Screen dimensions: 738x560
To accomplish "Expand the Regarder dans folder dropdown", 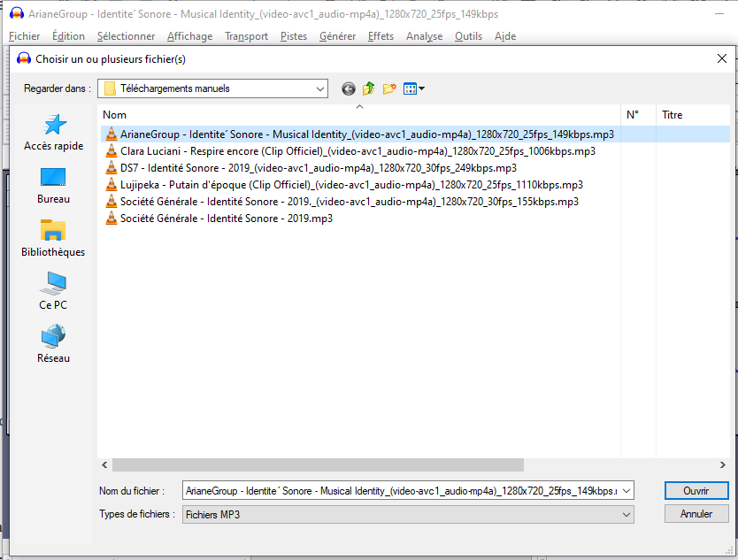I will 320,88.
